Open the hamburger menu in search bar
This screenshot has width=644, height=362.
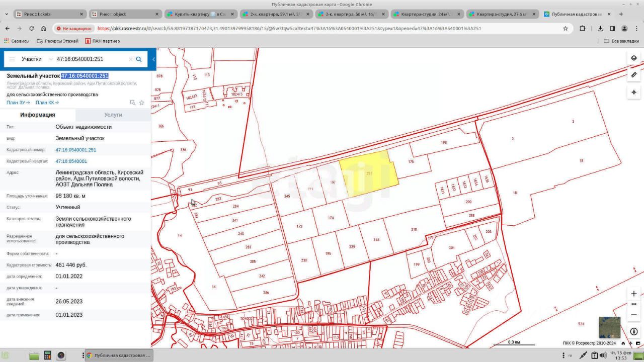coord(12,59)
